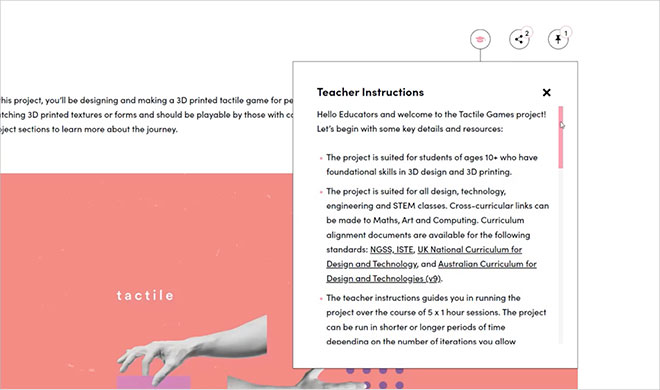Click the pin count badge showing 1

[x=566, y=33]
